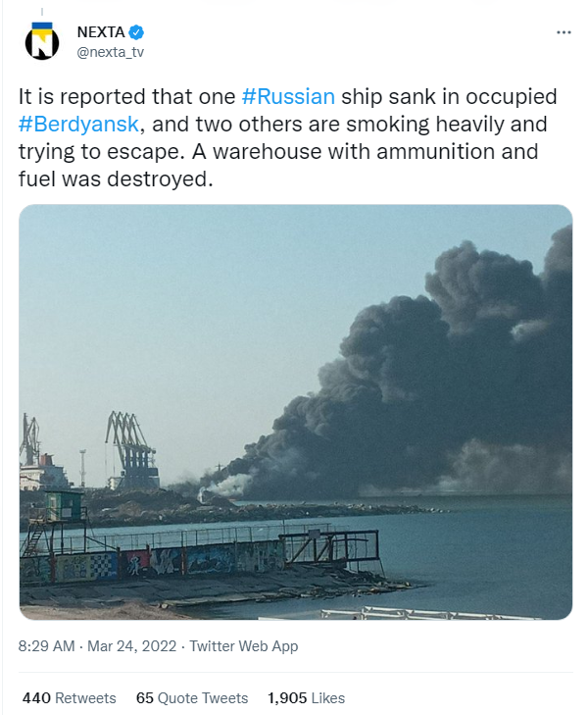
Task: Click the harbor cranes in the photo
Action: click(x=131, y=446)
